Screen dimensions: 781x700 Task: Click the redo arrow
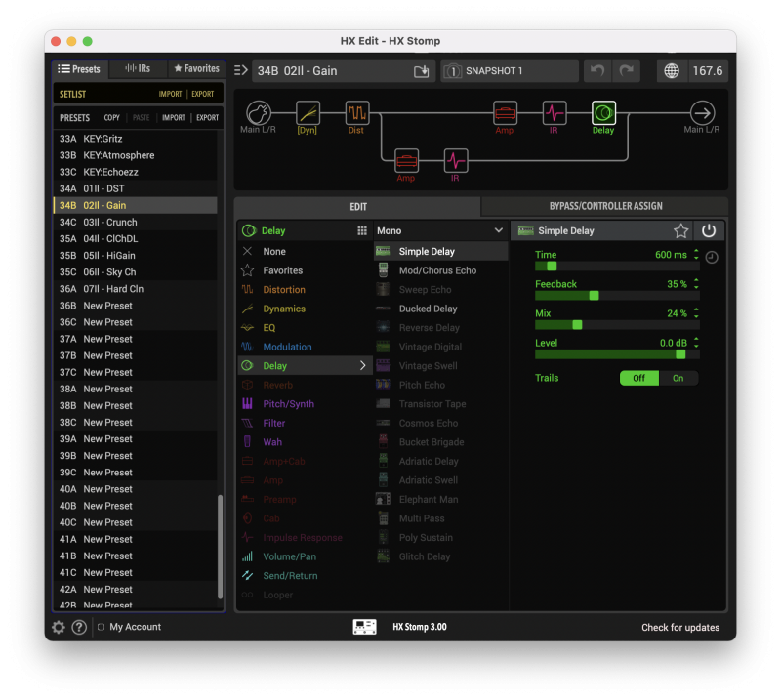point(626,70)
